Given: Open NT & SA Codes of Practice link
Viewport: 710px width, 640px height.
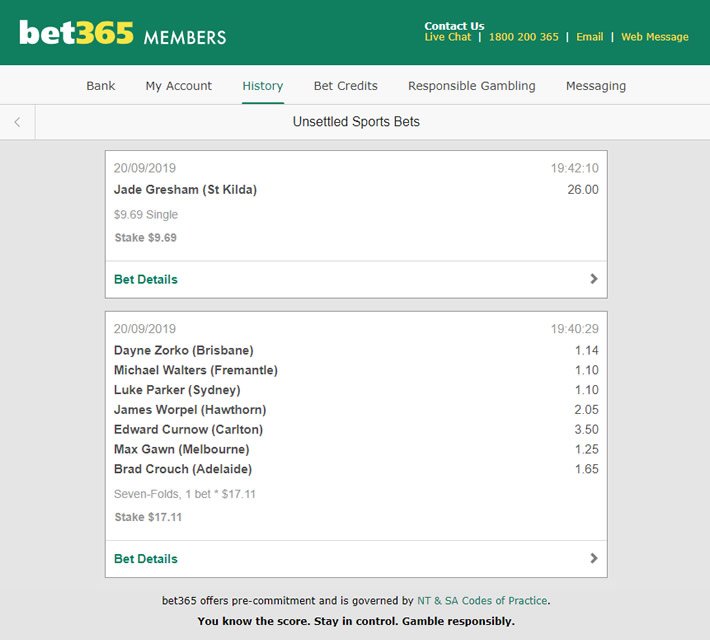Looking at the screenshot, I should tap(482, 601).
